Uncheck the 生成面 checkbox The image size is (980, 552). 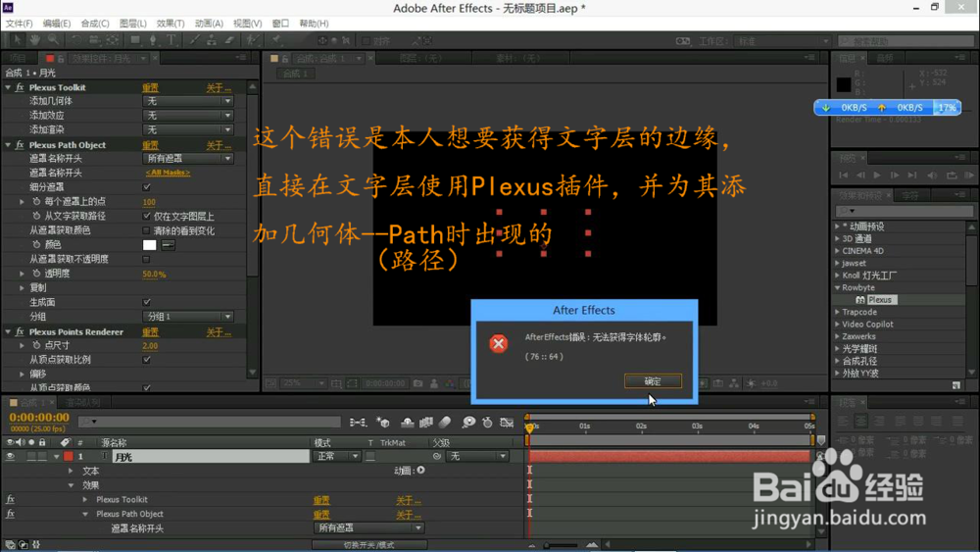pyautogui.click(x=146, y=303)
